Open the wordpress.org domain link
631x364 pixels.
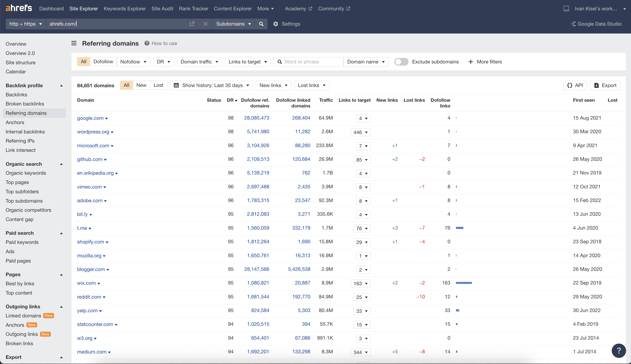point(93,132)
